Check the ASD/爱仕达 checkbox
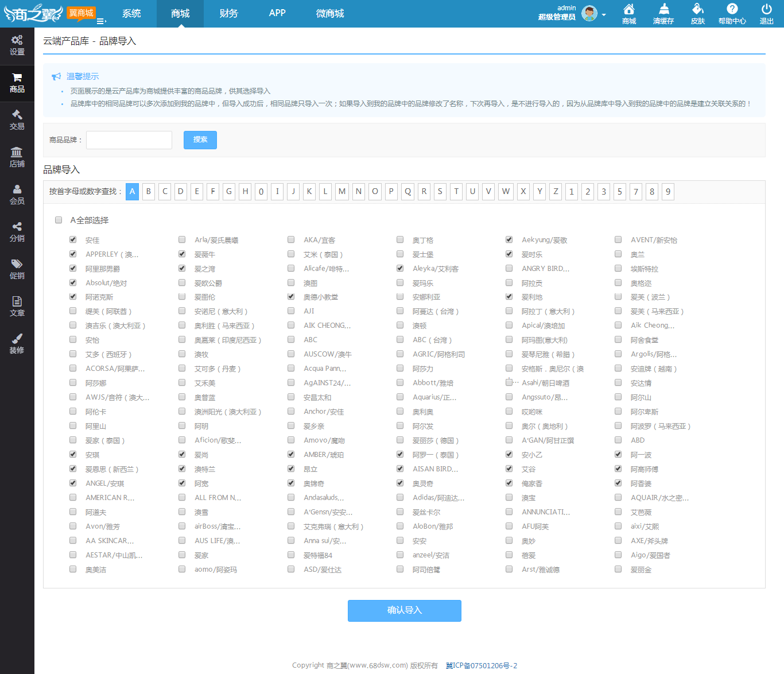 (x=291, y=569)
